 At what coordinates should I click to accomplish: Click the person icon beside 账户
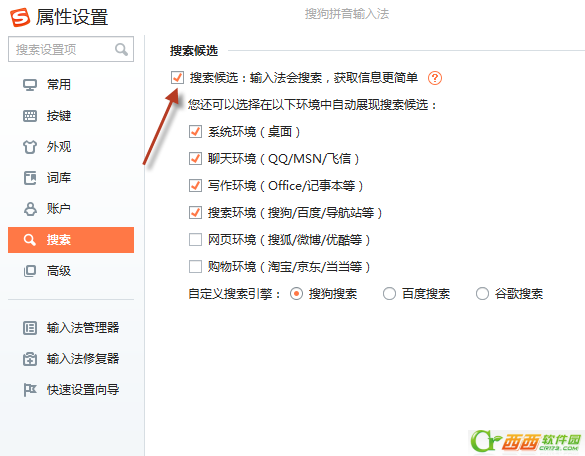click(x=30, y=209)
